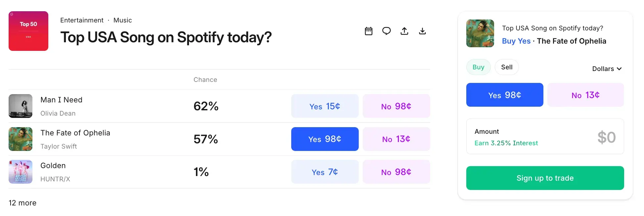This screenshot has height=216, width=644.
Task: Click The Fate of Ophelia thumbnail in trade panel
Action: (480, 33)
